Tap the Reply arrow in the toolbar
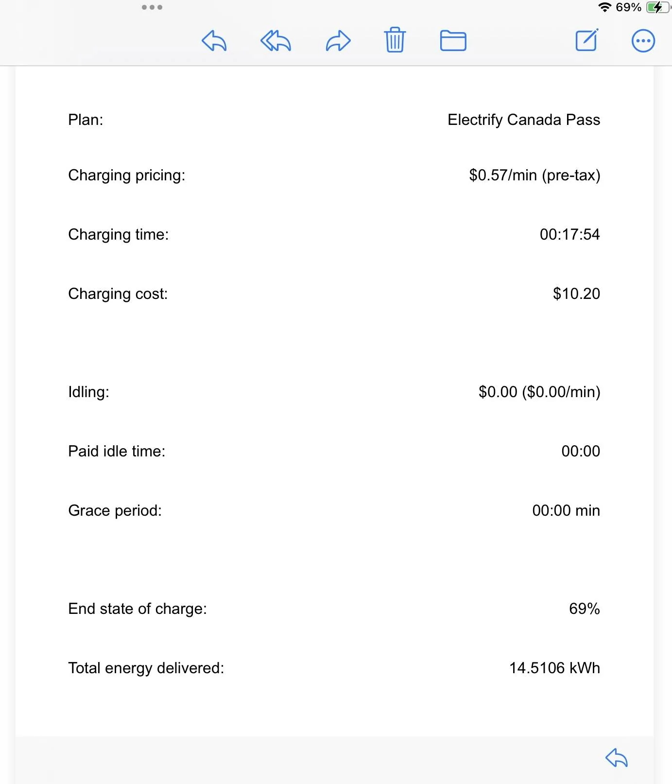The image size is (672, 784). pyautogui.click(x=214, y=41)
